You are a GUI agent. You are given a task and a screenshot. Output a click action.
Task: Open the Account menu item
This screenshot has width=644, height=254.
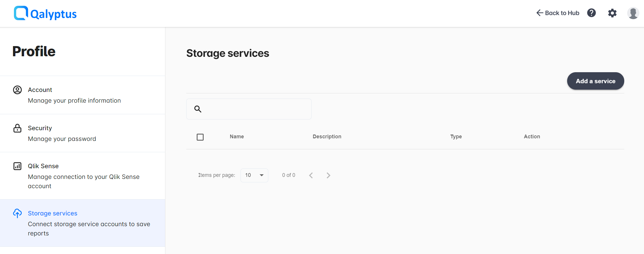pyautogui.click(x=83, y=95)
